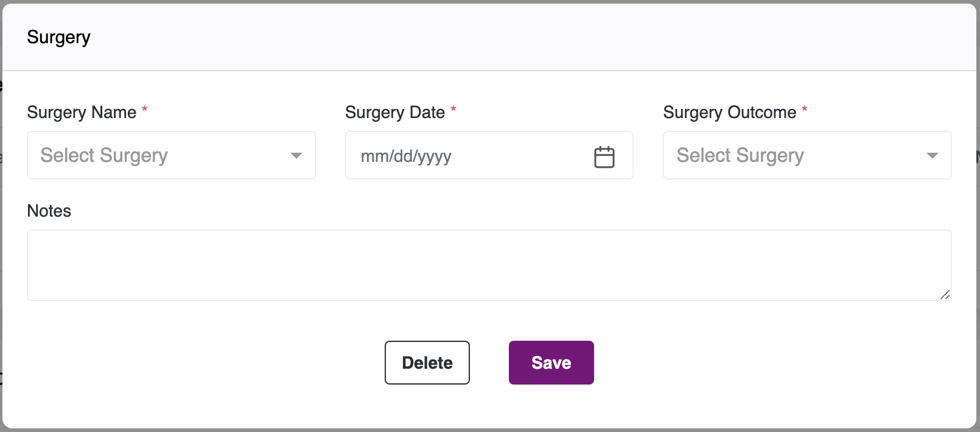Click the red asterisk beside Surgery Outcome

coord(805,110)
